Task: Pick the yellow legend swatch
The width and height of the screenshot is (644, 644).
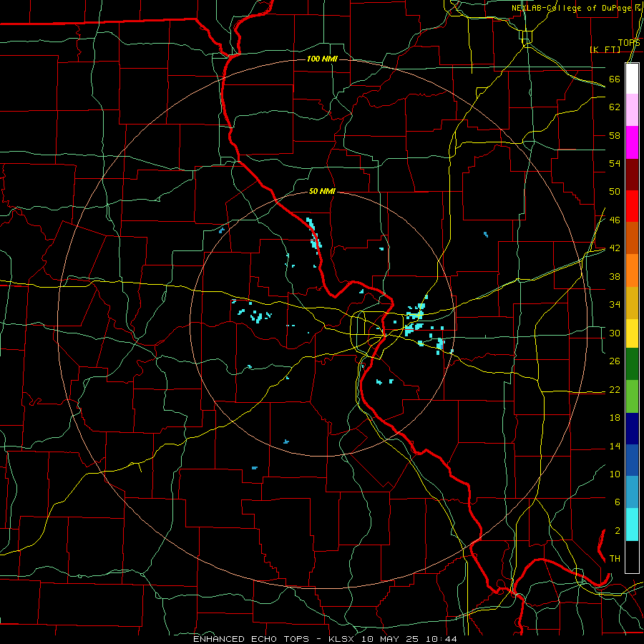Action: 632,333
